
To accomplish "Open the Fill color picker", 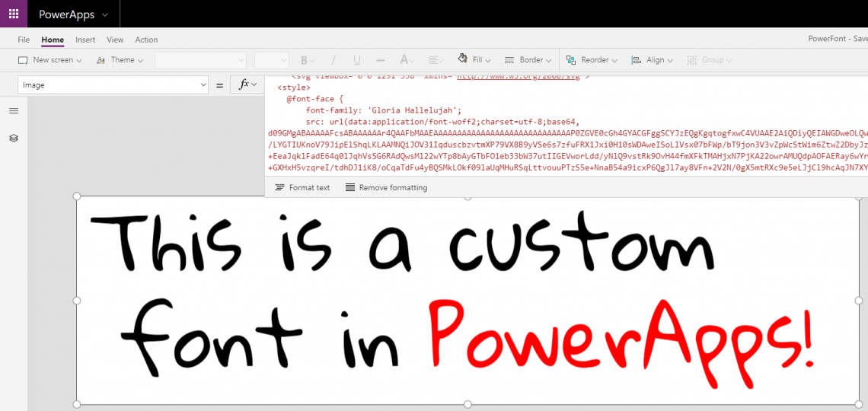I will tap(474, 60).
